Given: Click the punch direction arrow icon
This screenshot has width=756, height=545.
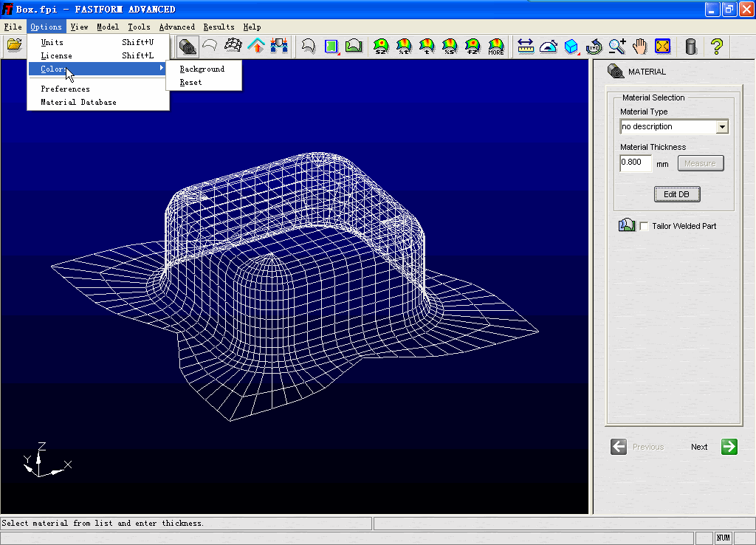Looking at the screenshot, I should (256, 47).
